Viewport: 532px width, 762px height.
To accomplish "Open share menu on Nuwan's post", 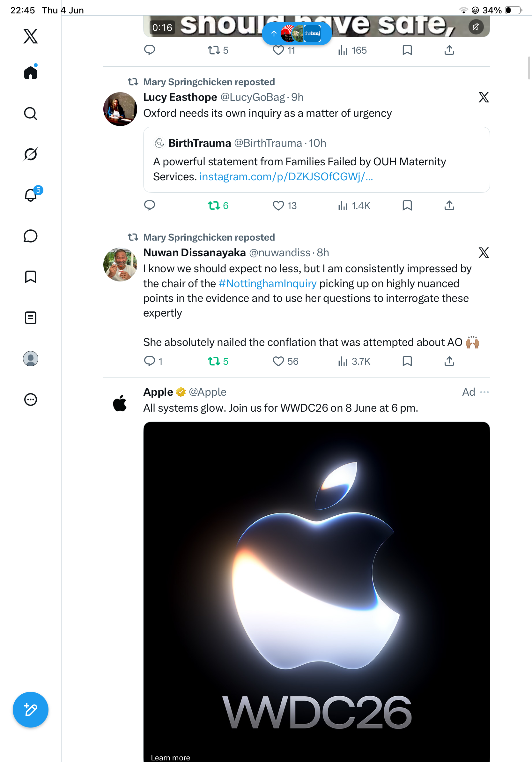I will (x=449, y=361).
